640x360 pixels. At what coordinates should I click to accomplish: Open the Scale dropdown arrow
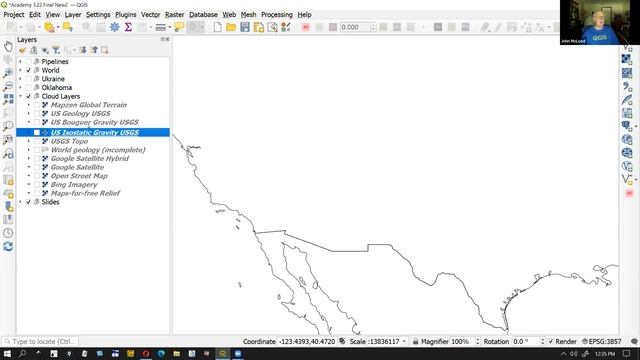coord(404,341)
